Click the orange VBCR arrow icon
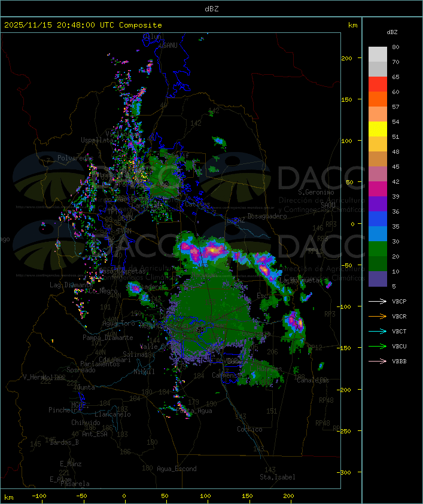This screenshot has width=423, height=504. coord(378,316)
